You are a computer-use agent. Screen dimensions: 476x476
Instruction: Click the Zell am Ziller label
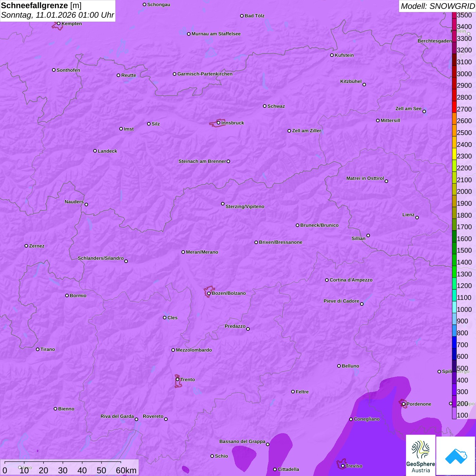tap(307, 131)
